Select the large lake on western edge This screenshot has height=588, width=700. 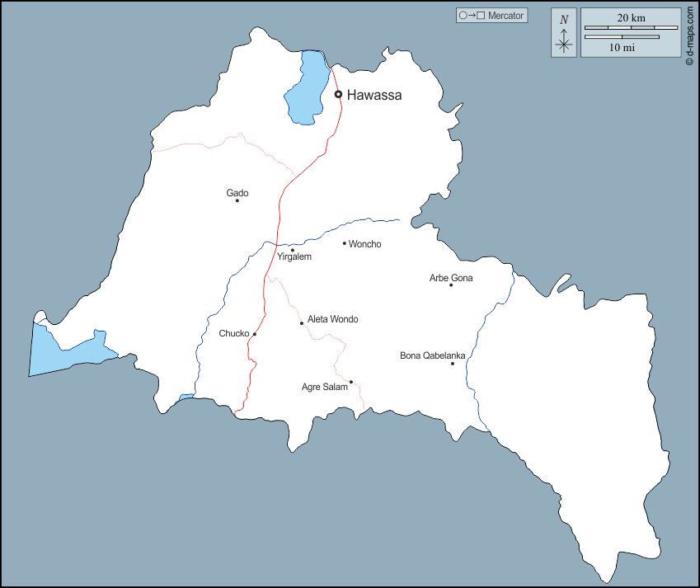click(x=66, y=350)
